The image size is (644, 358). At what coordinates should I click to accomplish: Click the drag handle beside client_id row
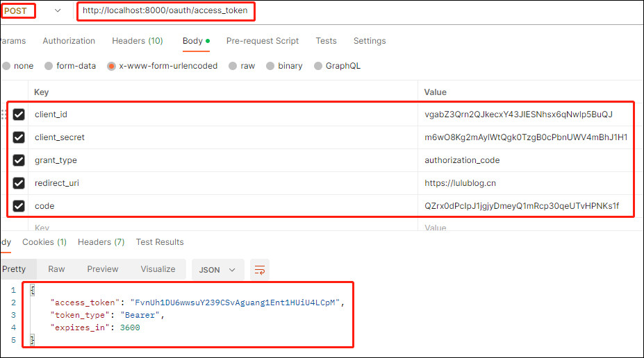click(x=3, y=114)
